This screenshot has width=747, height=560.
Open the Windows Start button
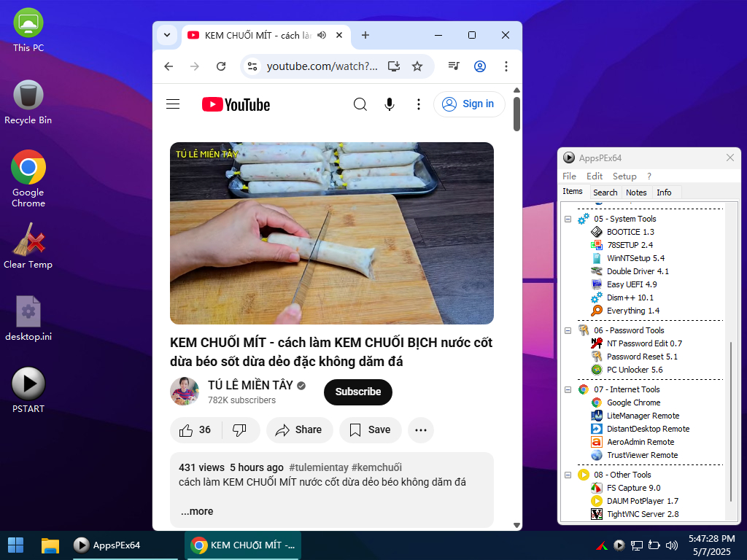16,545
